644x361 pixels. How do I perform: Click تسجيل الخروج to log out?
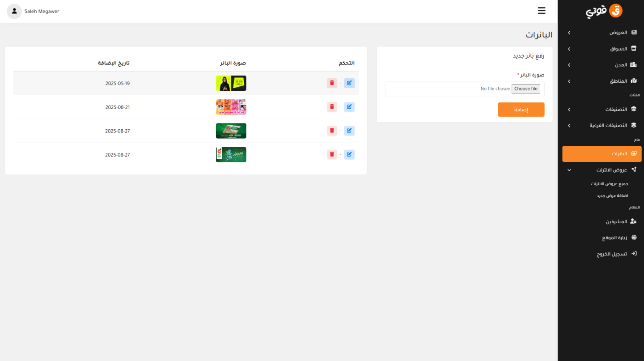click(602, 254)
